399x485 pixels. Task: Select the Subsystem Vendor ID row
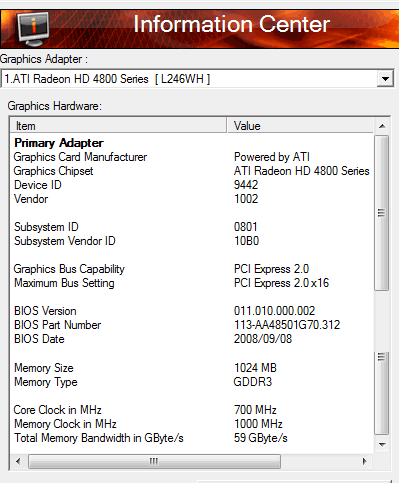(192, 241)
